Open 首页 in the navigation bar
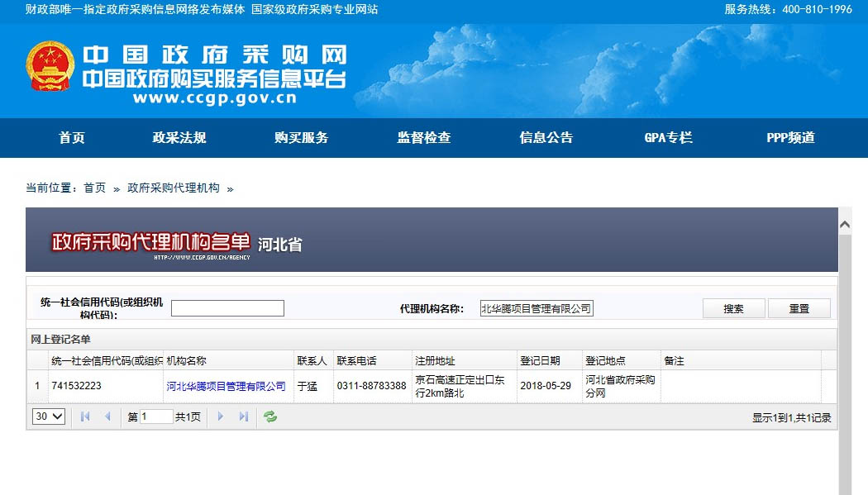868x495 pixels. 72,138
